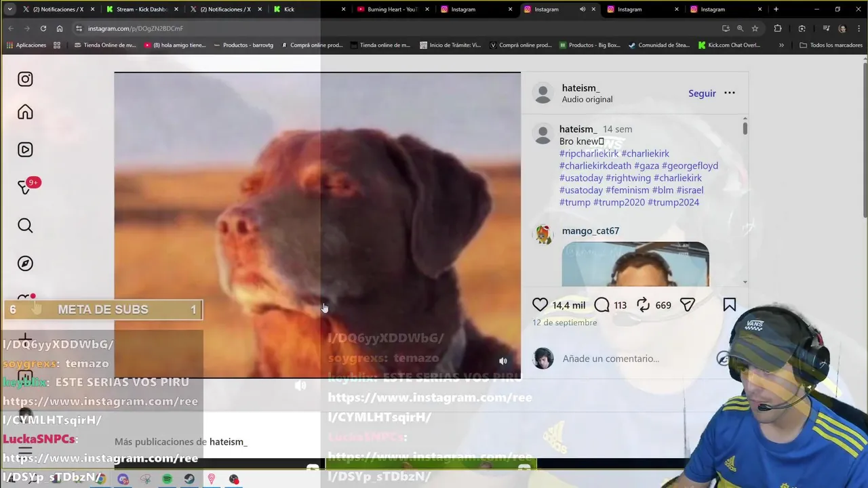Open mango_cat67 commenter profile
The width and height of the screenshot is (868, 488).
point(590,230)
